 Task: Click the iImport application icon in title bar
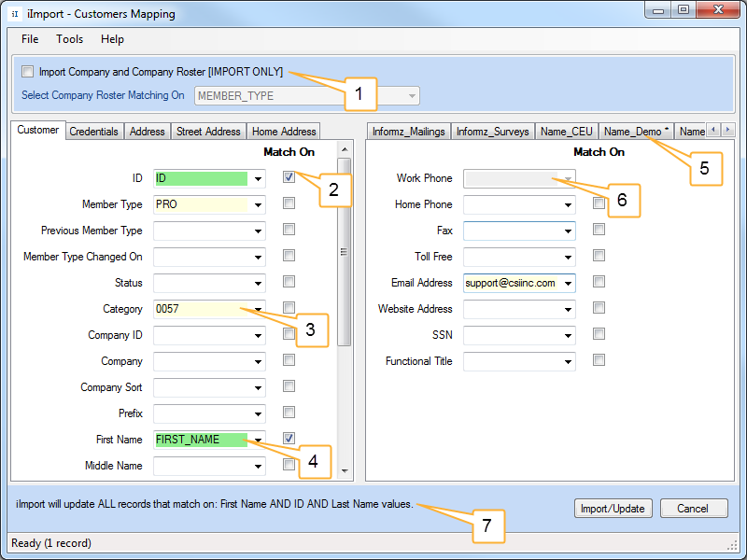coord(15,14)
